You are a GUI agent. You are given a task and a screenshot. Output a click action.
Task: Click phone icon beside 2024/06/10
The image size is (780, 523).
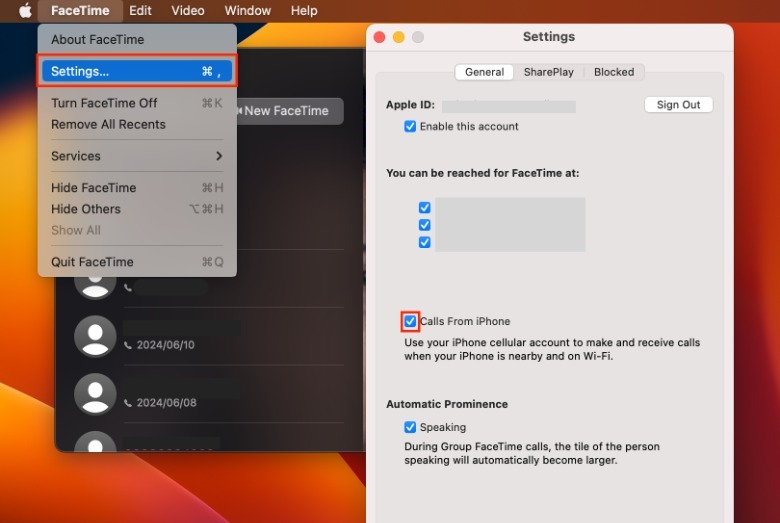point(128,345)
